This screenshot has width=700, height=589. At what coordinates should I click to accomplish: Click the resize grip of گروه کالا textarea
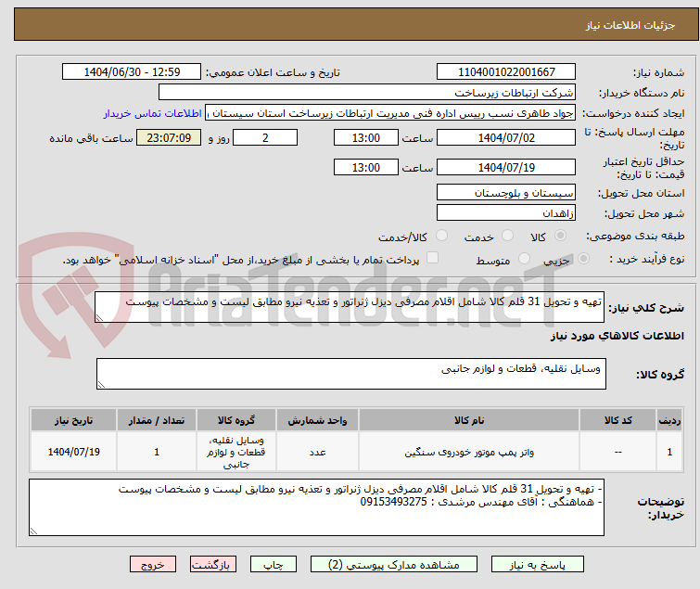click(x=101, y=385)
